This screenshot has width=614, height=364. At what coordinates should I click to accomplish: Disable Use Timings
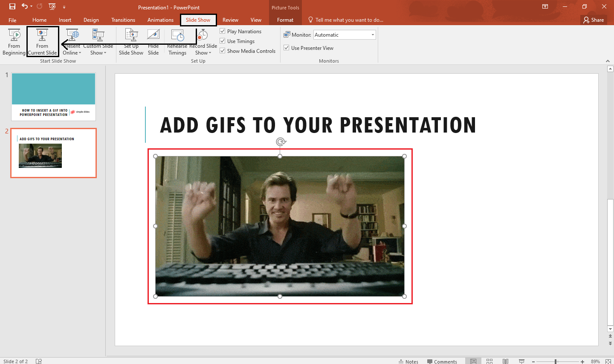[x=223, y=40]
